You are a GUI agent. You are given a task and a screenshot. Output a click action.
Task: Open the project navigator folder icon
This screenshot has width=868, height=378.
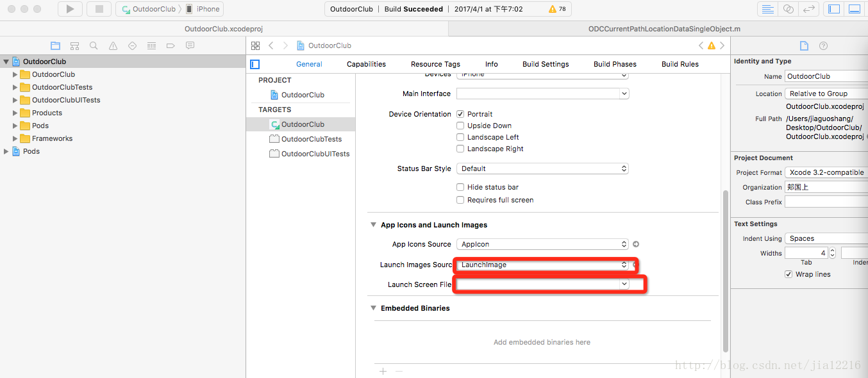click(x=56, y=45)
